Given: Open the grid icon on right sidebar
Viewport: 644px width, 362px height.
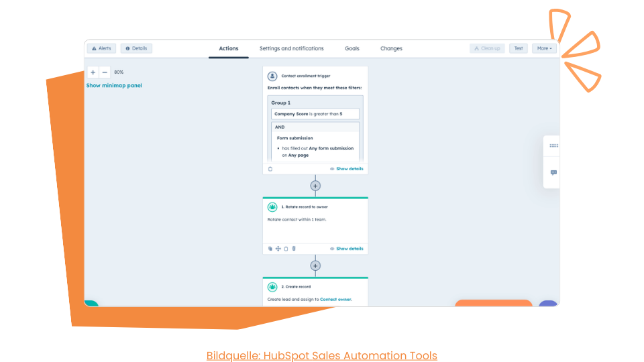Looking at the screenshot, I should [x=553, y=145].
